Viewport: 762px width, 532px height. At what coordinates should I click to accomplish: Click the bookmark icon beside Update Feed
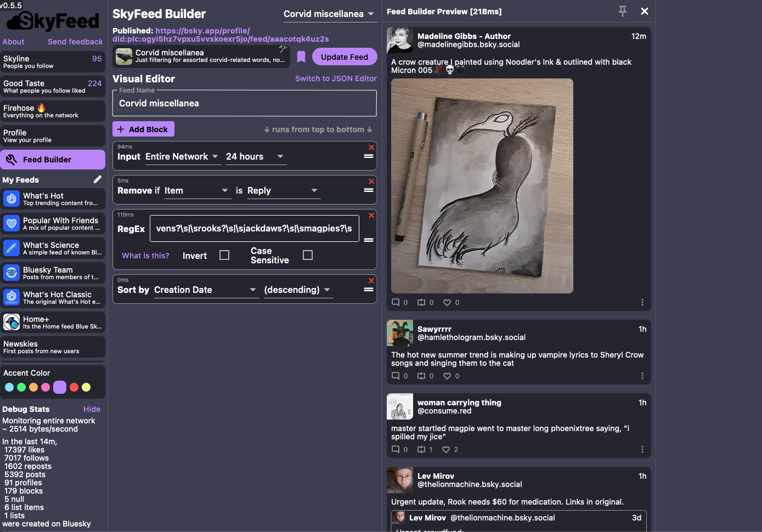(301, 56)
